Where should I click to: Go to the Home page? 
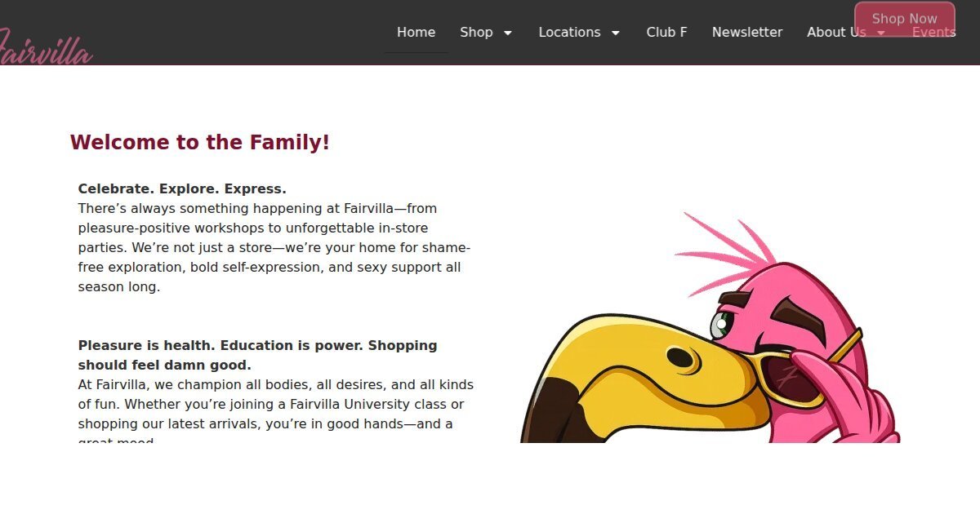[416, 33]
